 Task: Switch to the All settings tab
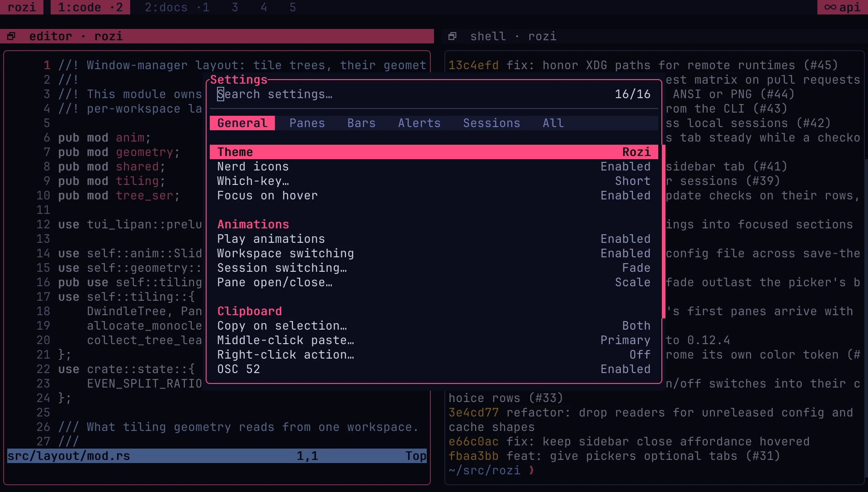(x=553, y=123)
